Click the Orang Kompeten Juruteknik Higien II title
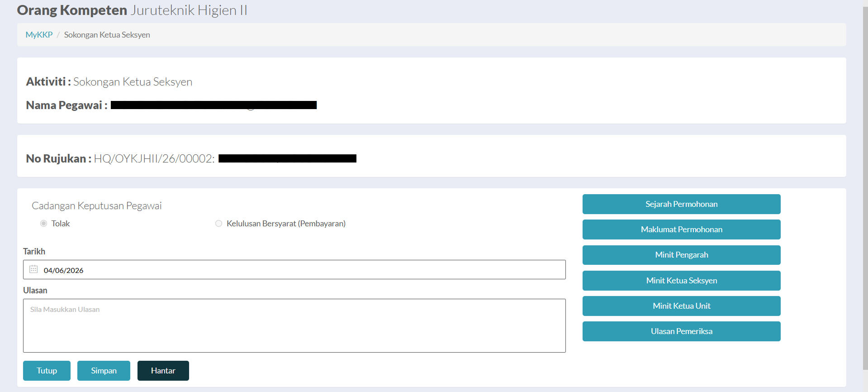This screenshot has height=392, width=868. coord(132,10)
